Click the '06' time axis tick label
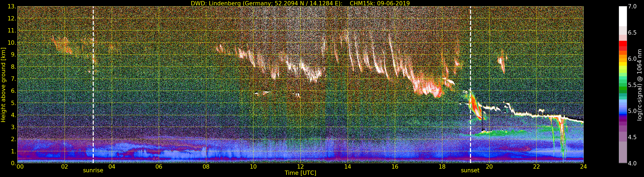This screenshot has height=177, width=644. 159,166
